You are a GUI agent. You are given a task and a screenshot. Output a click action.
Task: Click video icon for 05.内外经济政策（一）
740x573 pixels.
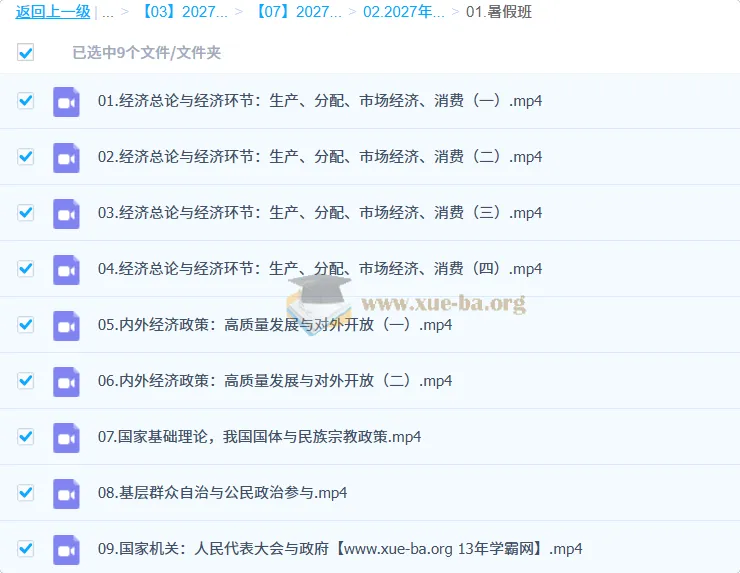tap(66, 326)
